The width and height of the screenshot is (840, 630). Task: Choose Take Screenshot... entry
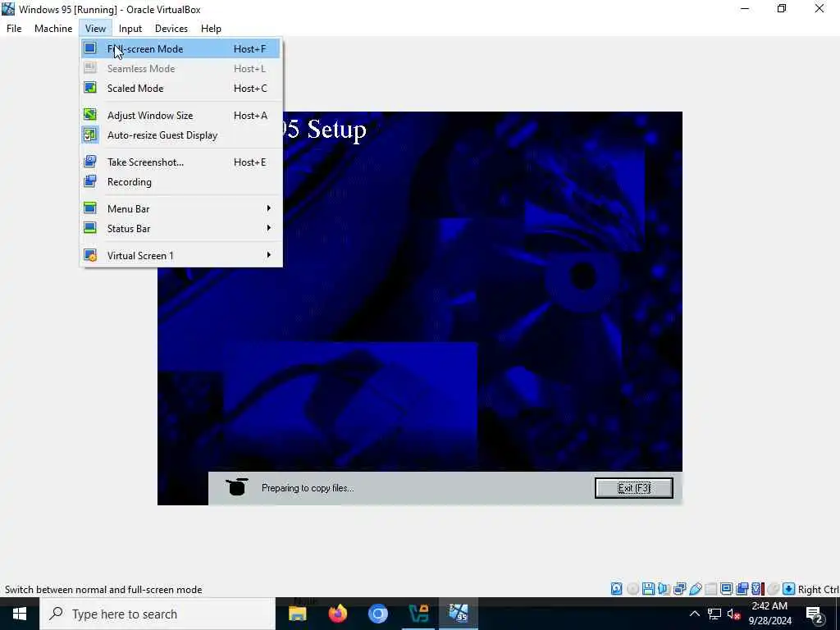[180, 162]
